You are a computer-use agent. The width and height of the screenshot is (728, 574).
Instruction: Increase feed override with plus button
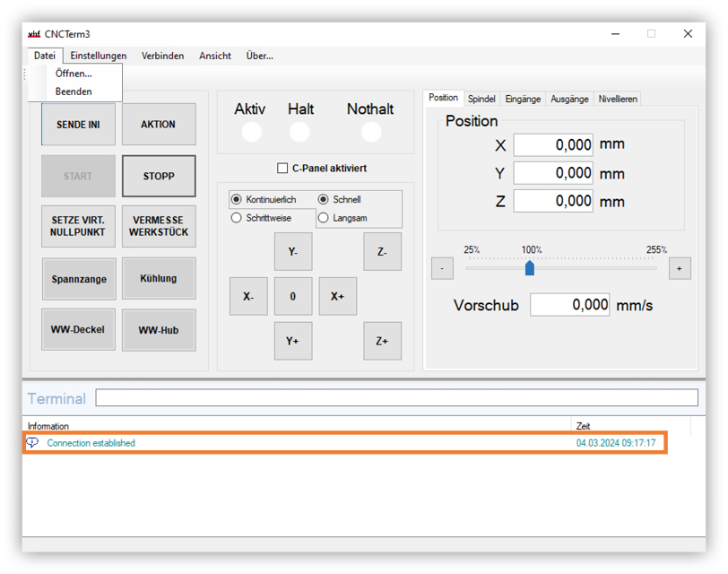point(680,268)
